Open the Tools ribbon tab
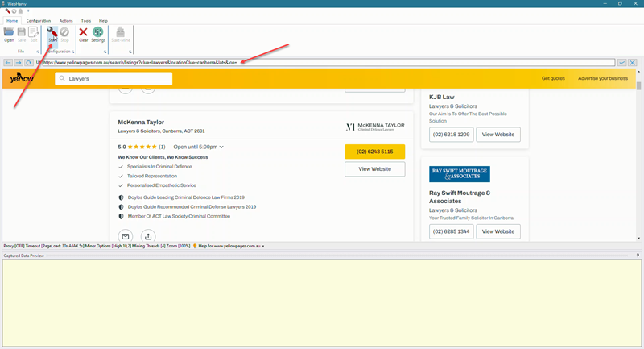Screen dimensions: 644x349 (85, 20)
